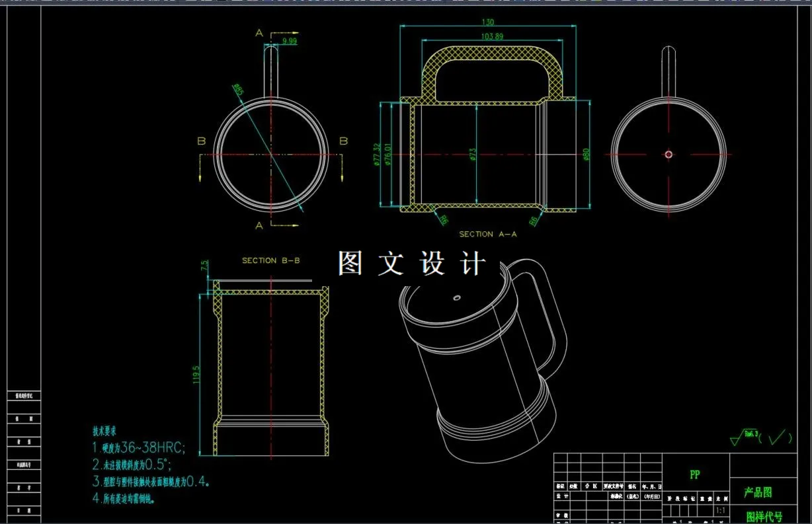Select the small hole on the isometric mug lid

(456, 298)
